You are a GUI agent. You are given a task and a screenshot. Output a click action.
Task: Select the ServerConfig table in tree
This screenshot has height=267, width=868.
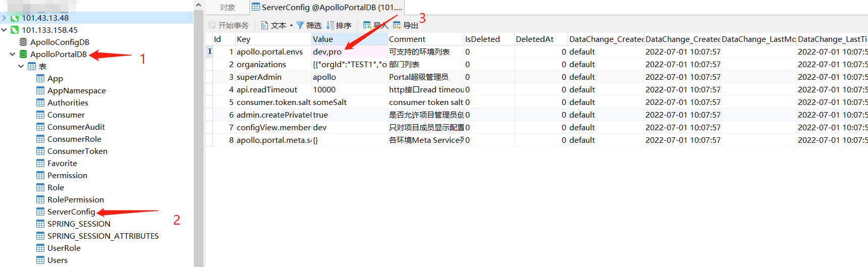71,211
